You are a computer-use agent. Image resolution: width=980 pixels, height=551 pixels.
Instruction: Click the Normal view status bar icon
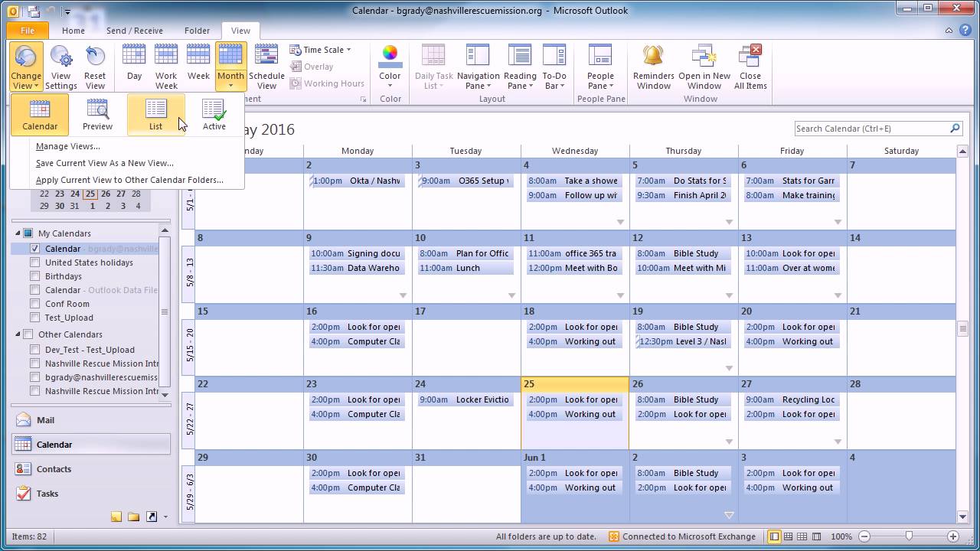(775, 536)
